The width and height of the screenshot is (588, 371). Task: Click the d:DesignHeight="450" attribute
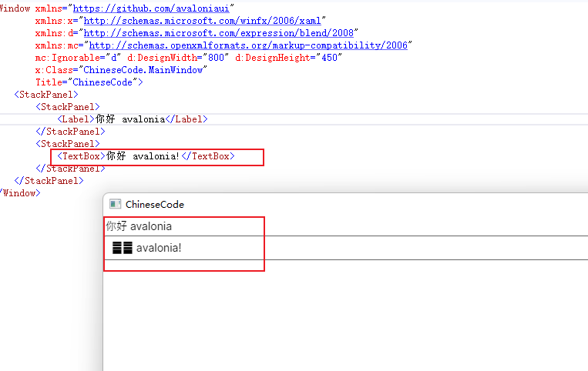pos(288,58)
